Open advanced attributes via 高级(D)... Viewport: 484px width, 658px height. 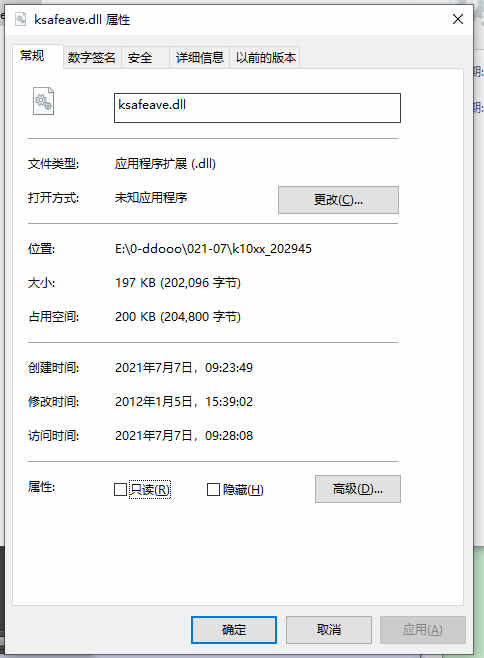pyautogui.click(x=358, y=489)
